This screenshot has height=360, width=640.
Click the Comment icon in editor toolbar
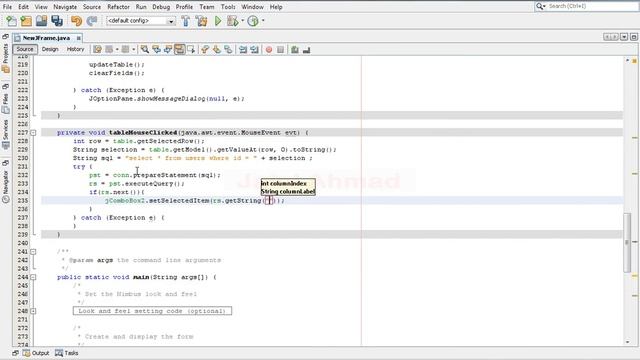click(295, 49)
